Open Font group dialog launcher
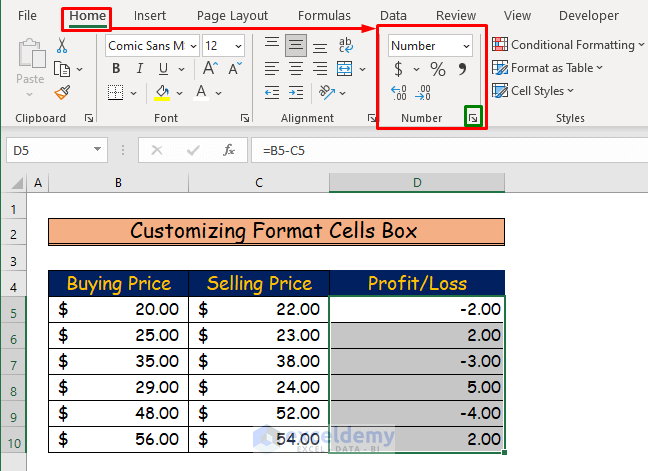648x471 pixels. 245,119
